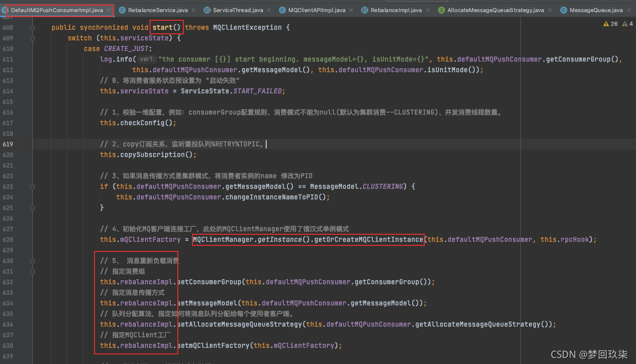
Task: Open the MQClientAPIImpl.java tab
Action: 316,10
